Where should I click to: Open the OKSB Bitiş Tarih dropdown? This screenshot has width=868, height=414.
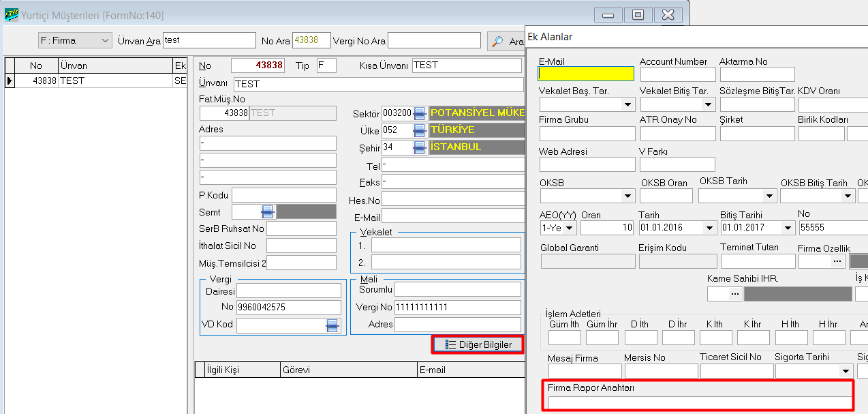point(848,196)
